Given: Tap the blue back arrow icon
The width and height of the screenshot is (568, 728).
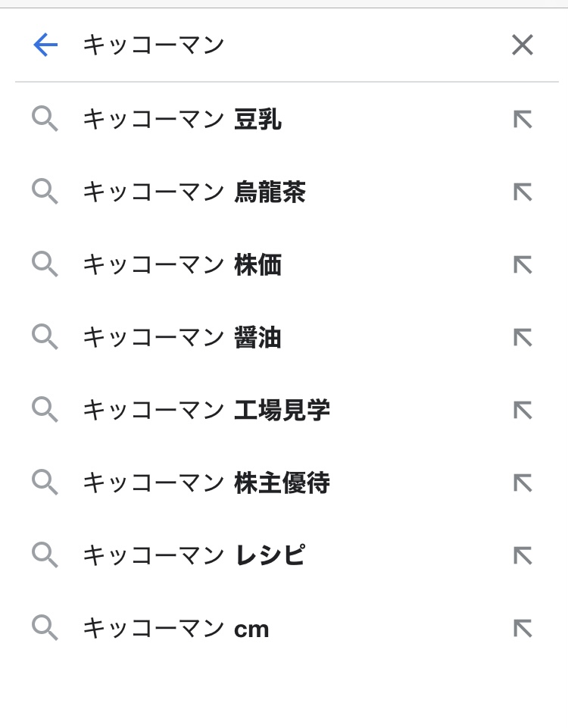Looking at the screenshot, I should tap(45, 45).
